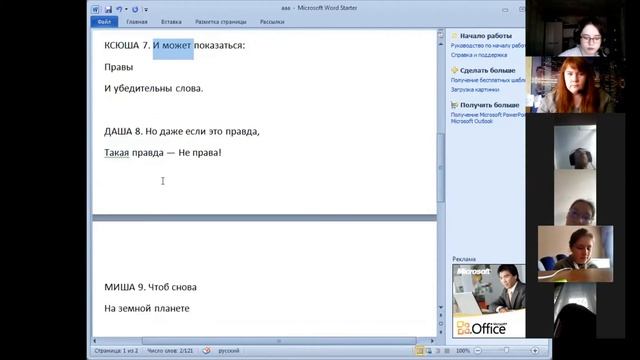Switch to the Вставка ribbon tab
The image size is (640, 360).
171,22
